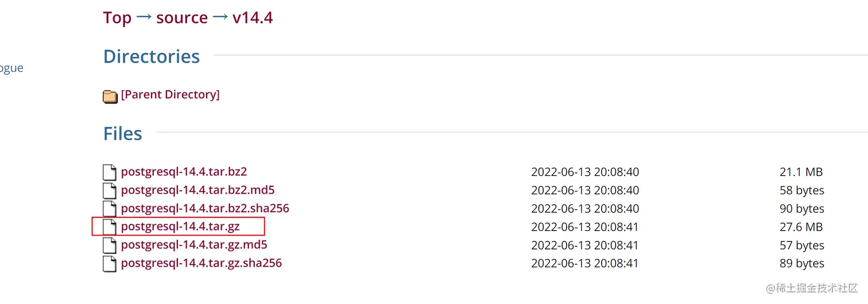Download postgresql-14.4.tar.bz2
This screenshot has width=868, height=304.
(x=184, y=171)
